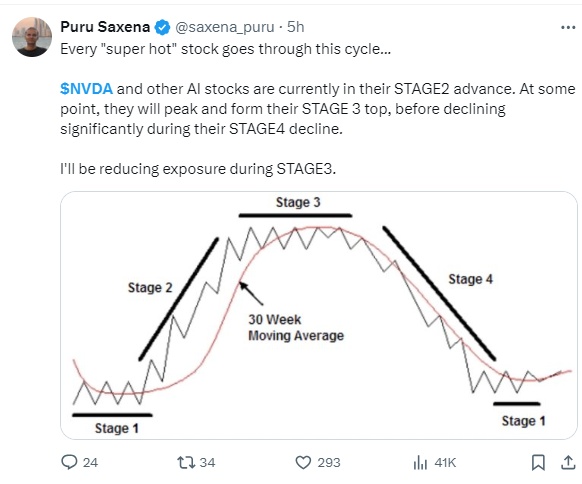Click the 34 retweets count

[x=207, y=463]
